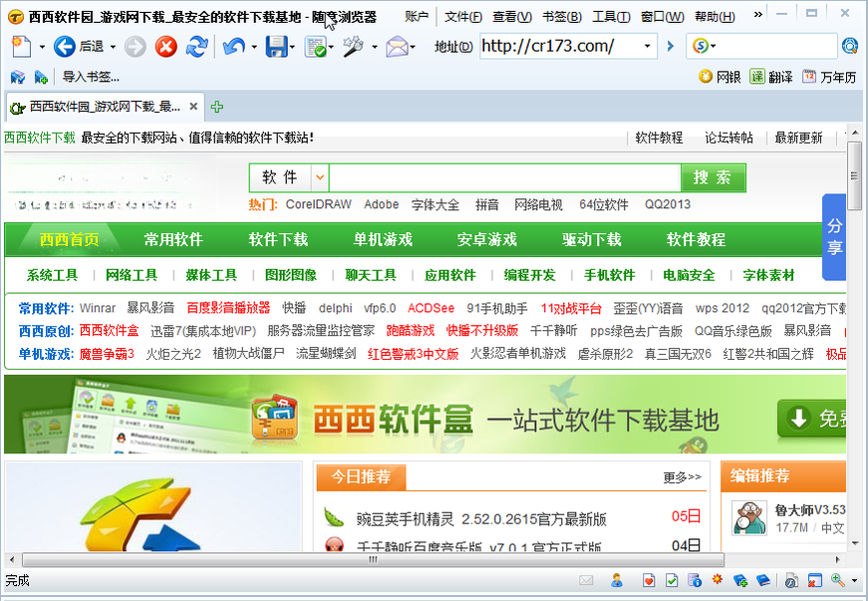Image resolution: width=868 pixels, height=601 pixels.
Task: Click the website search text field
Action: tap(504, 177)
